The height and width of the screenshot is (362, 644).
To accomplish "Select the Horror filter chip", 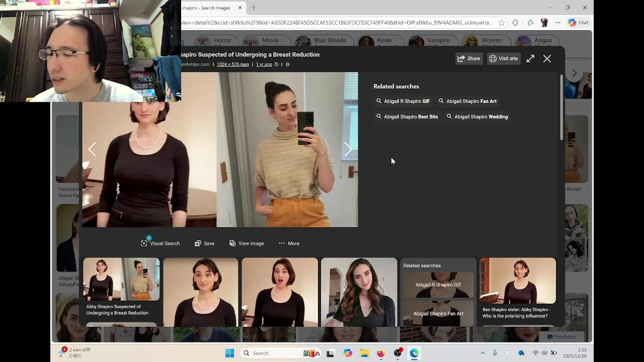I will (x=216, y=41).
